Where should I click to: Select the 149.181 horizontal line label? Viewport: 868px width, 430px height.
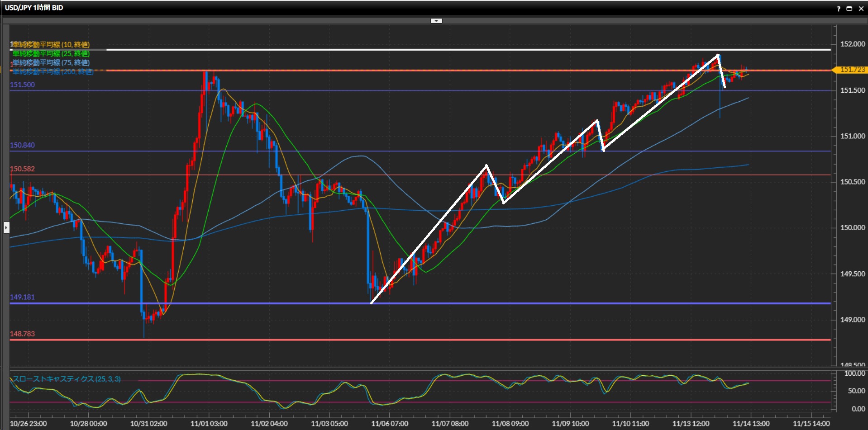(22, 297)
